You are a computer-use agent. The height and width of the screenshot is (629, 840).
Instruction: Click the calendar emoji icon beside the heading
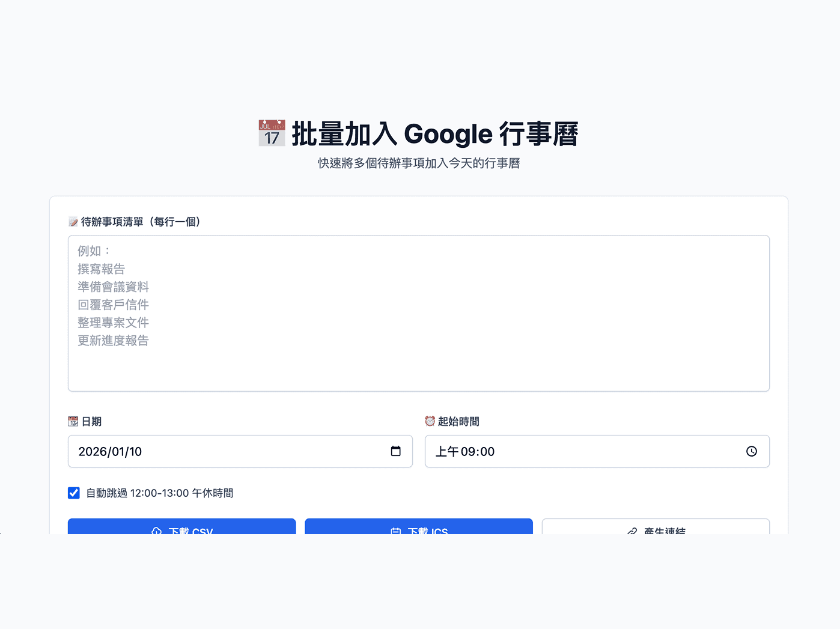(272, 133)
